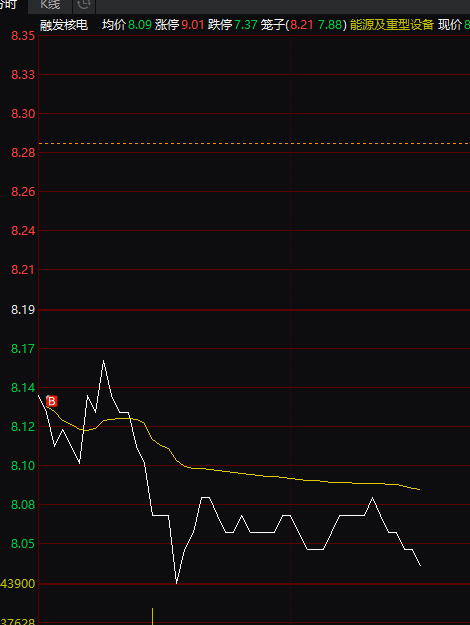Click the 8.33 price axis label
This screenshot has height=625, width=470.
[23, 75]
